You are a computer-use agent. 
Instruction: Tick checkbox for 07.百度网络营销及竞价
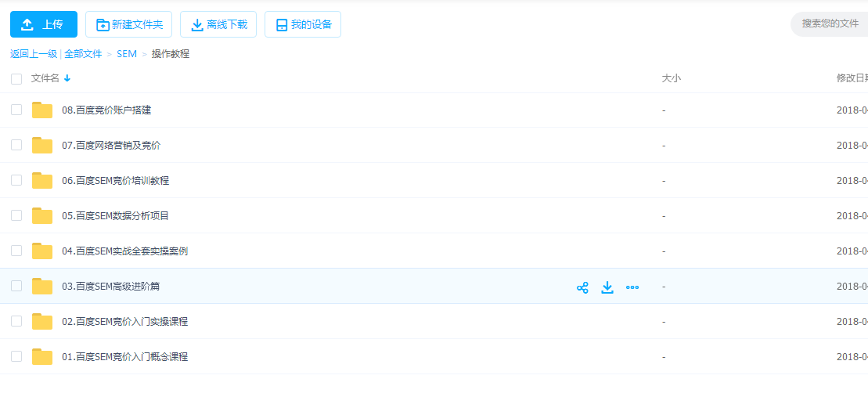pos(16,145)
